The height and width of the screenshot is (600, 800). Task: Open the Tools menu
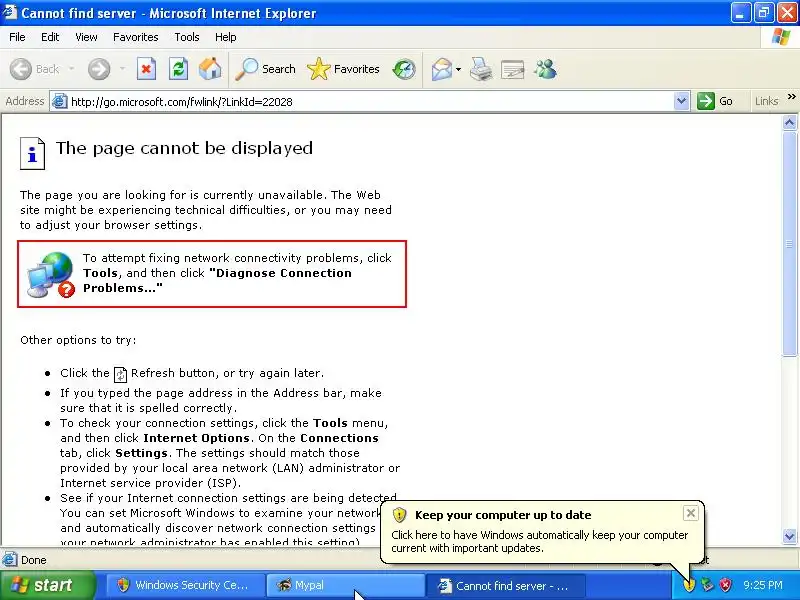click(187, 37)
